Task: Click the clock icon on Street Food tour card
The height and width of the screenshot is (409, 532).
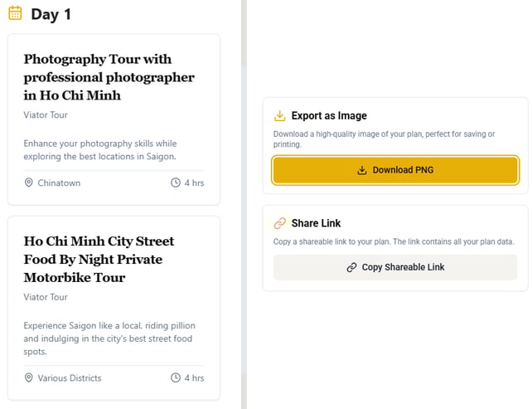Action: click(x=176, y=377)
